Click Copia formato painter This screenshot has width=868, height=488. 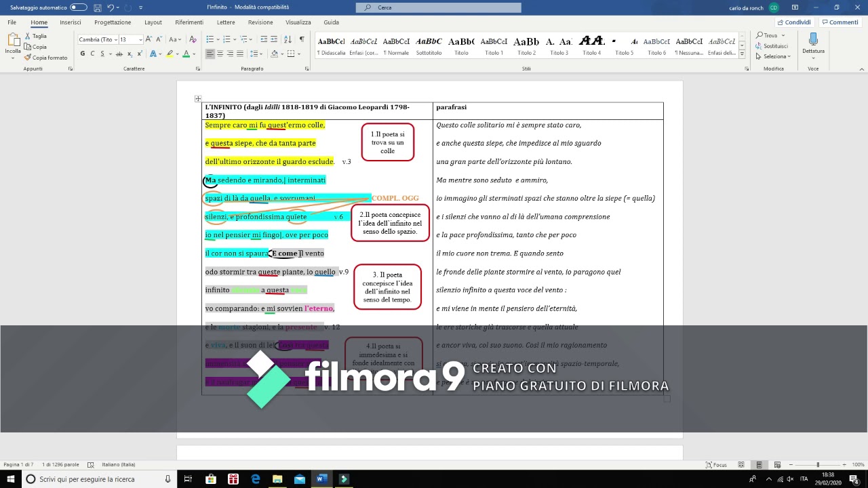[45, 58]
